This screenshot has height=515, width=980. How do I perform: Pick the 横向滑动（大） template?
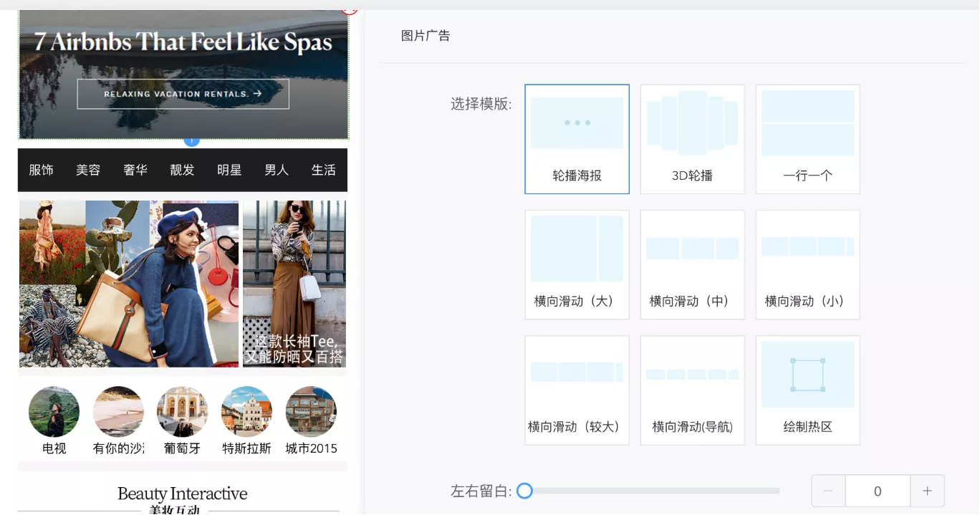tap(577, 264)
